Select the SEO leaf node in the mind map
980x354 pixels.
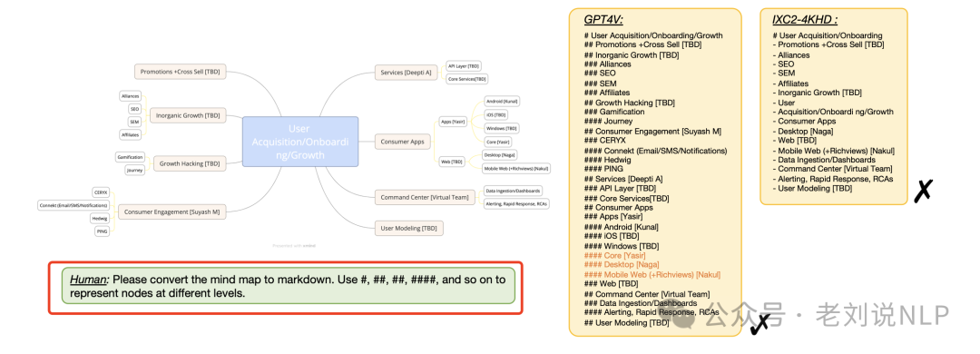pyautogui.click(x=135, y=109)
